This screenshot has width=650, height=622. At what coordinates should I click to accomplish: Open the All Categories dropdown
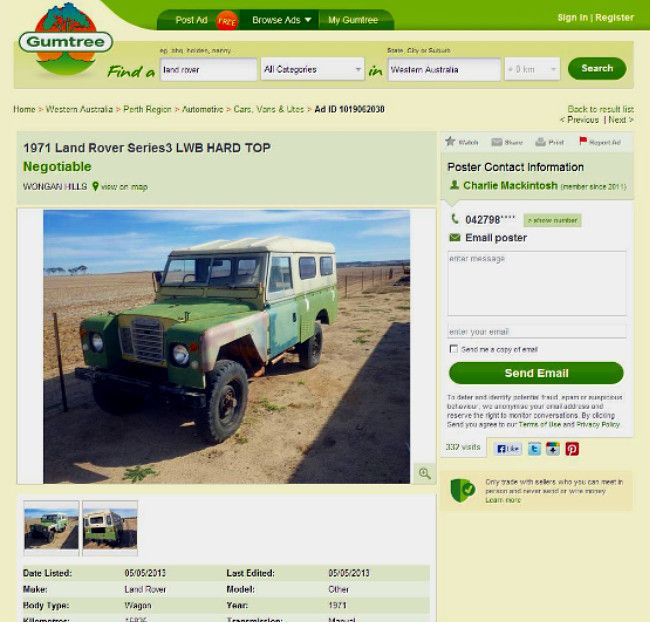click(313, 69)
